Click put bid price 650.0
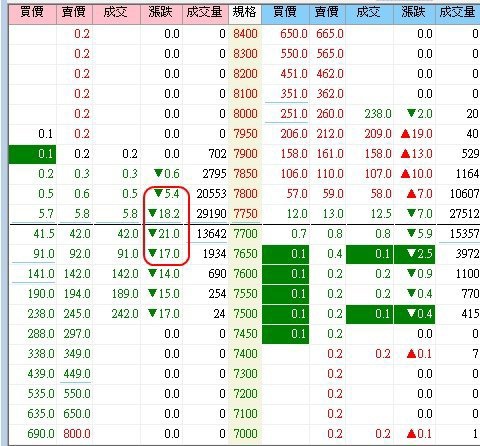The width and height of the screenshot is (480, 446). [x=294, y=34]
